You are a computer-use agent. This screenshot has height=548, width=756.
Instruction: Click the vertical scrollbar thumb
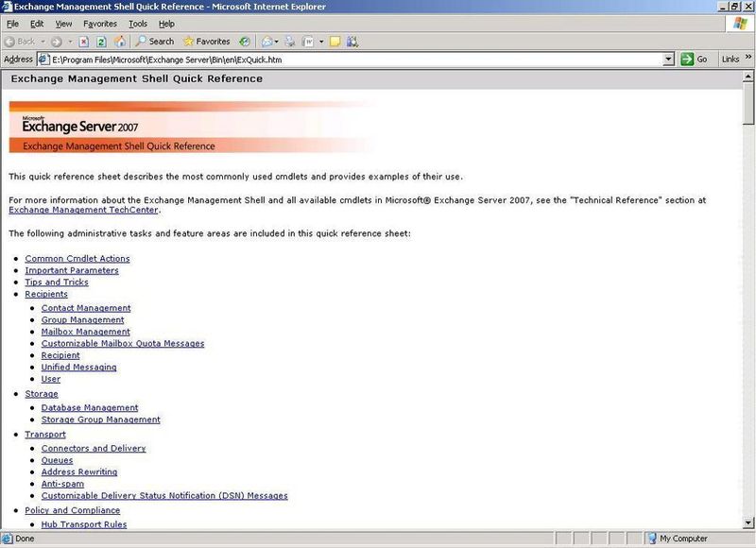(747, 103)
